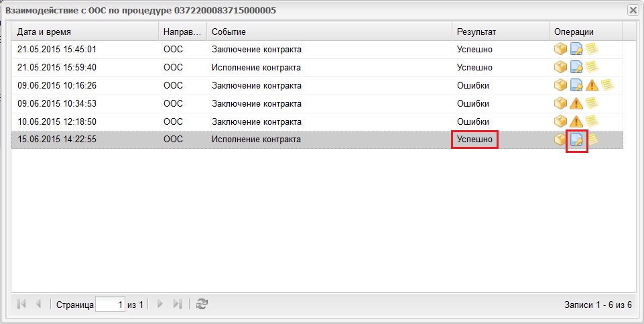The height and width of the screenshot is (324, 644).
Task: Click the Ошибки result in the 10:16:26 row
Action: tap(473, 85)
